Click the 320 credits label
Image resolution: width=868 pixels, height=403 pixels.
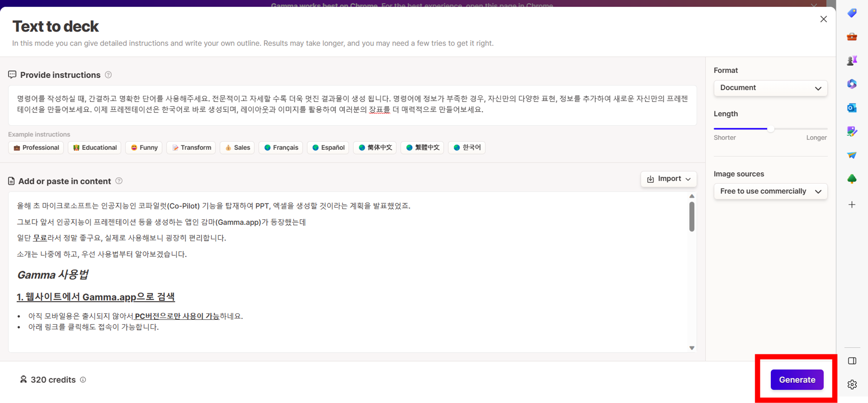tap(53, 380)
